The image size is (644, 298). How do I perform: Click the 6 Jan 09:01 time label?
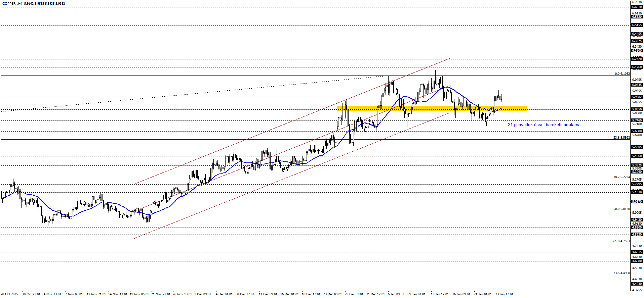(x=396, y=294)
